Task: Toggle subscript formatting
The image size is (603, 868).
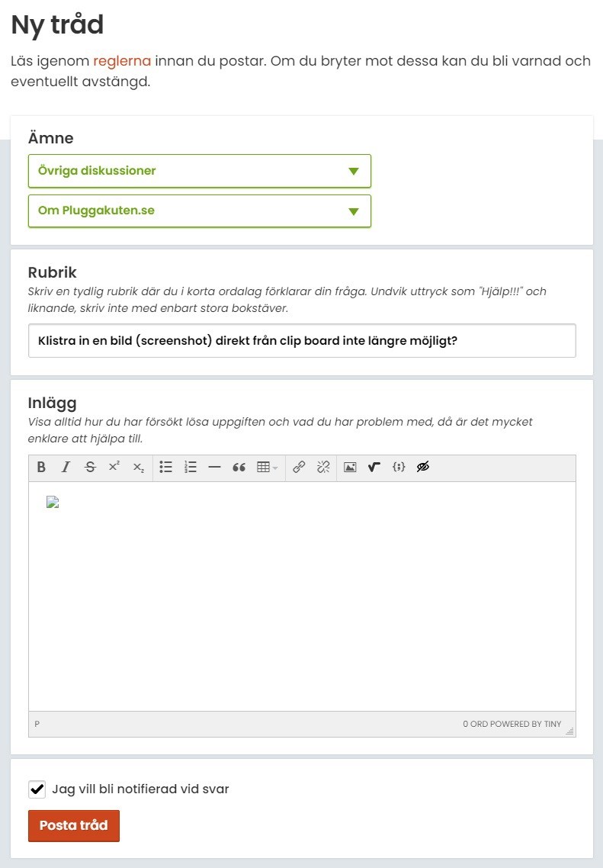Action: click(138, 468)
